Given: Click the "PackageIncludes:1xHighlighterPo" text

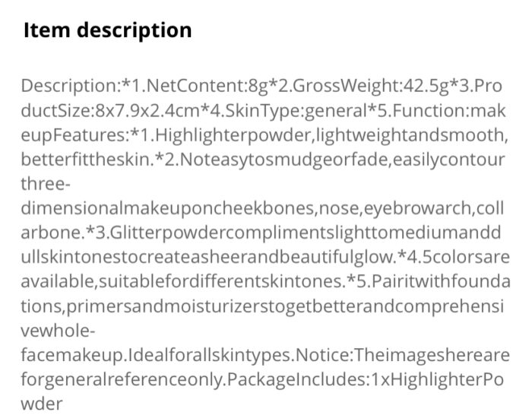Looking at the screenshot, I should pos(365,380).
